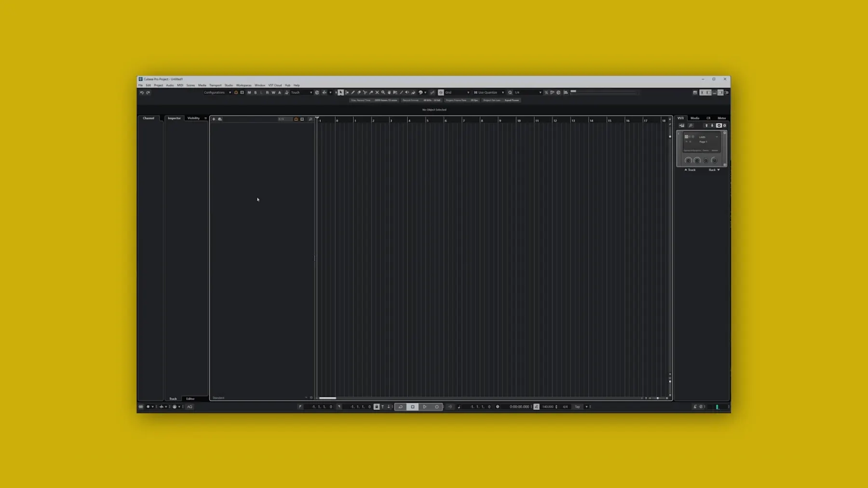The width and height of the screenshot is (868, 488).
Task: Select the Zoom magnifier tool
Action: tap(383, 92)
